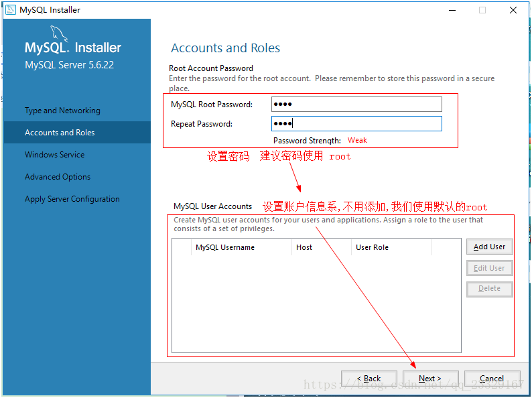Image resolution: width=532 pixels, height=398 pixels.
Task: Click the Host column header
Action: pyautogui.click(x=322, y=247)
